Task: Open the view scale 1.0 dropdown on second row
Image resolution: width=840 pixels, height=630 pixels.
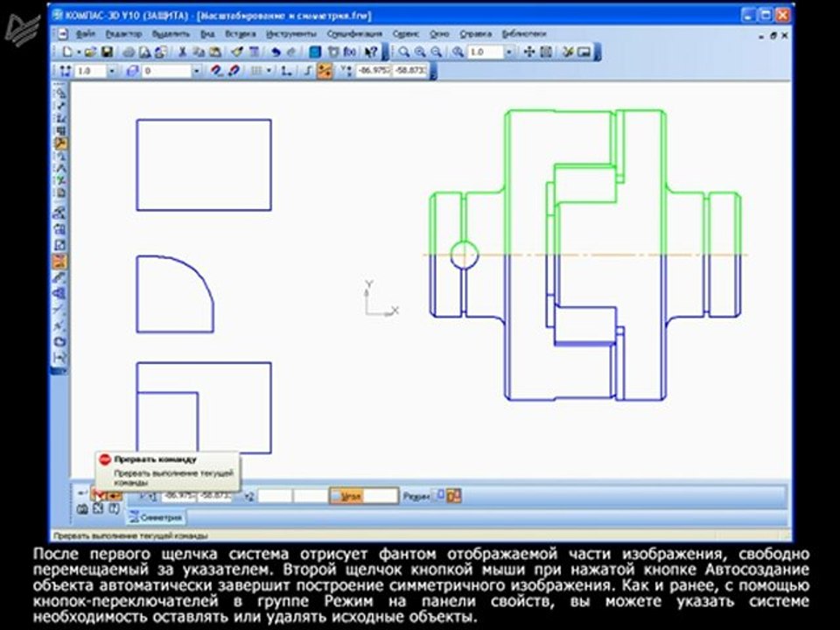Action: pyautogui.click(x=112, y=71)
